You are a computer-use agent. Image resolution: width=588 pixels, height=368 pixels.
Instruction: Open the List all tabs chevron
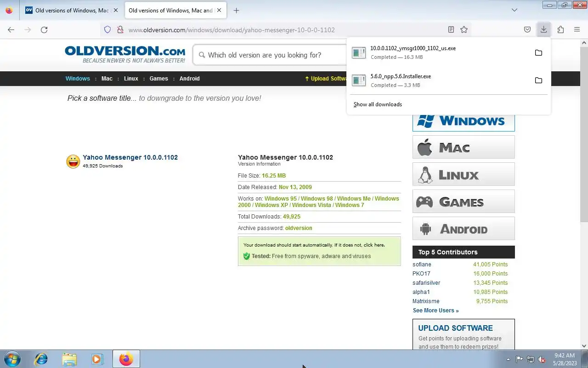[514, 10]
